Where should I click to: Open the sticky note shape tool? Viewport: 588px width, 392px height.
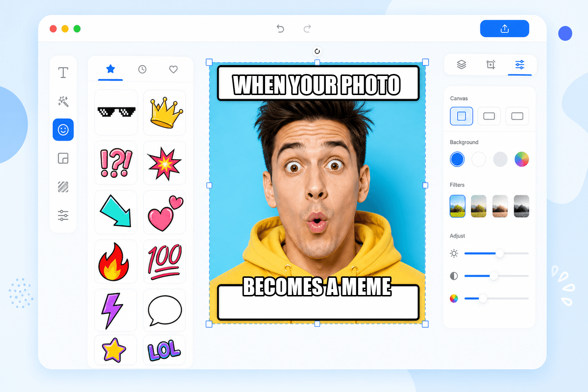tap(63, 158)
